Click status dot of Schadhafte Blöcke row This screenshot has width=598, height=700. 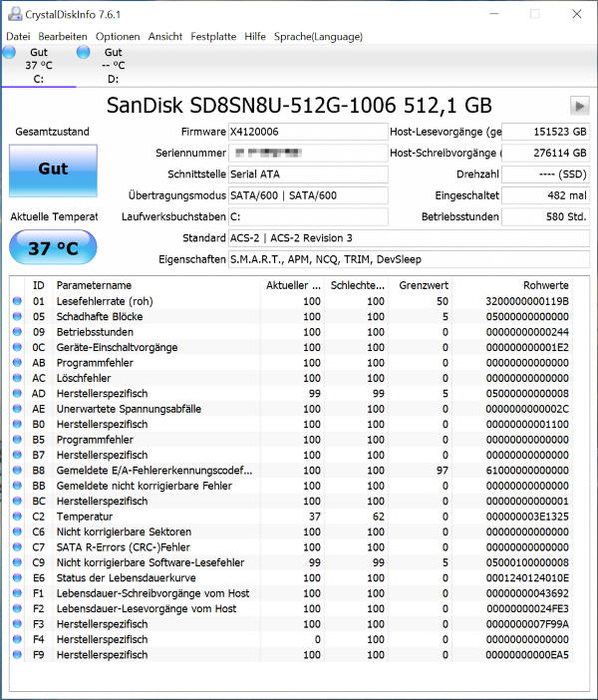[x=17, y=316]
